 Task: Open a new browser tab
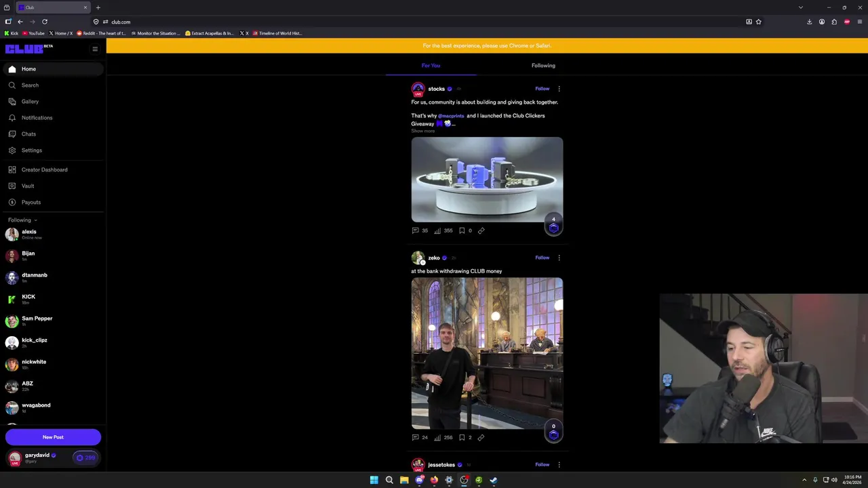(98, 7)
